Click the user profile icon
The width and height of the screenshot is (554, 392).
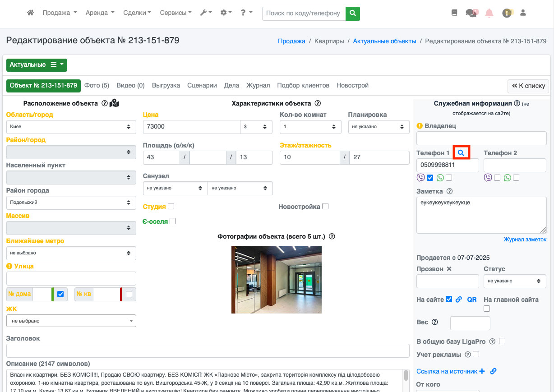523,13
